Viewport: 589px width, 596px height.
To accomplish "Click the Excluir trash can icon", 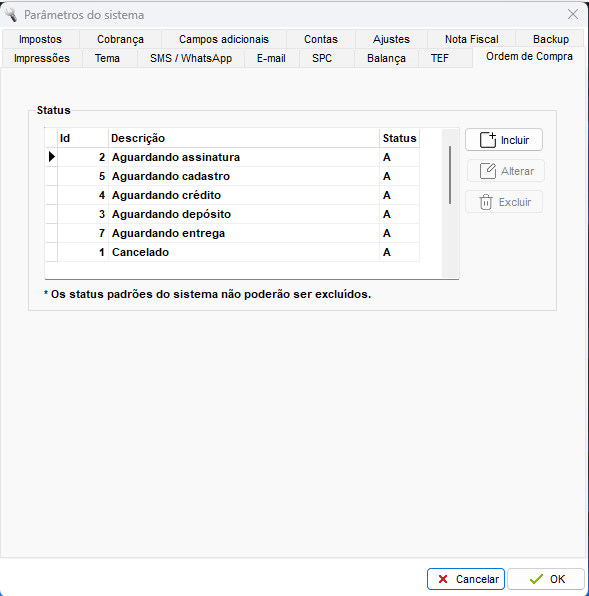I will coord(486,202).
